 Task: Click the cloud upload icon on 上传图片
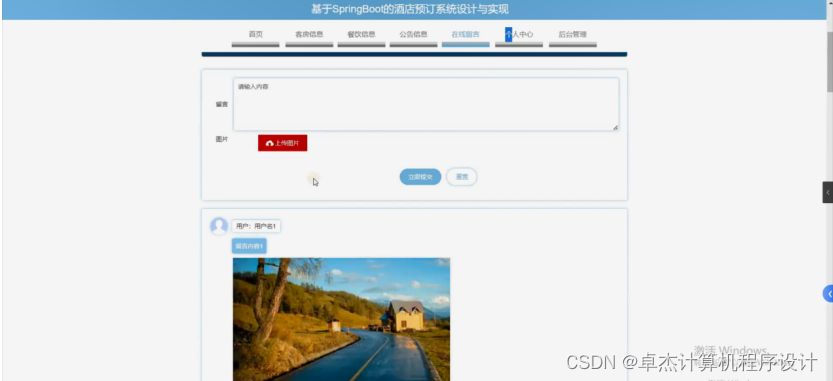pyautogui.click(x=269, y=143)
